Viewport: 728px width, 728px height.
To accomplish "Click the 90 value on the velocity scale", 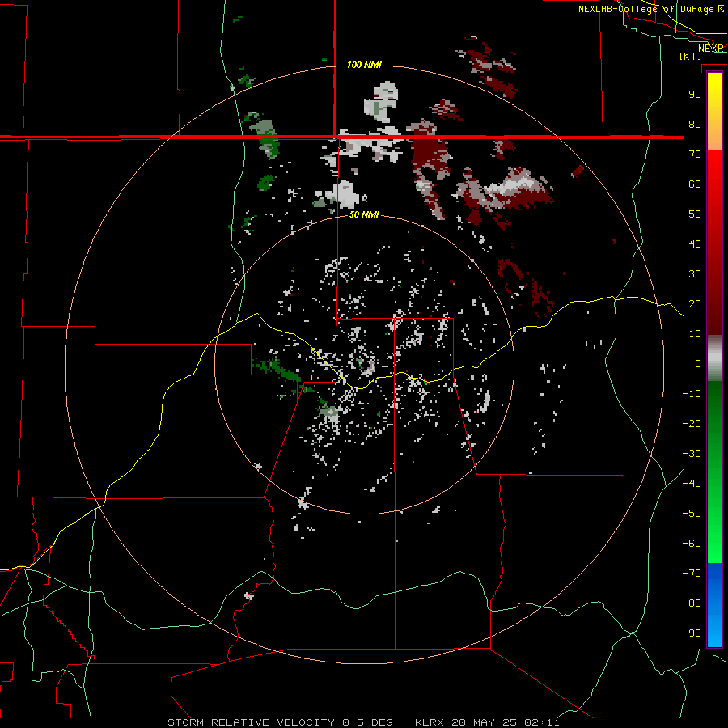I will (x=695, y=95).
